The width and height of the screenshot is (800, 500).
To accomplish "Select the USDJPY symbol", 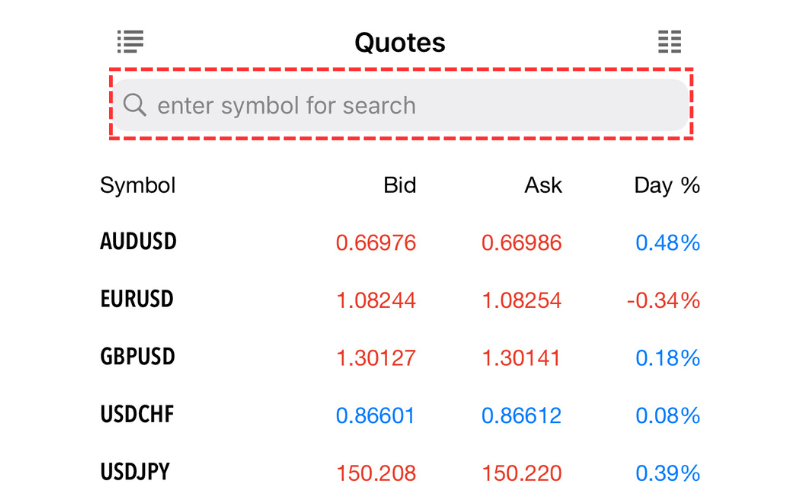I will pyautogui.click(x=136, y=473).
